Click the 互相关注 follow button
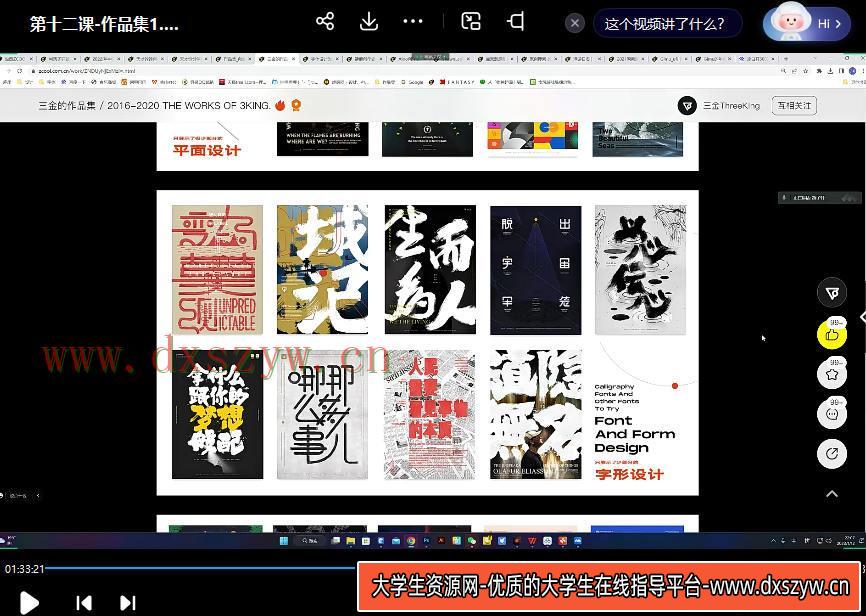This screenshot has height=616, width=866. 794,106
